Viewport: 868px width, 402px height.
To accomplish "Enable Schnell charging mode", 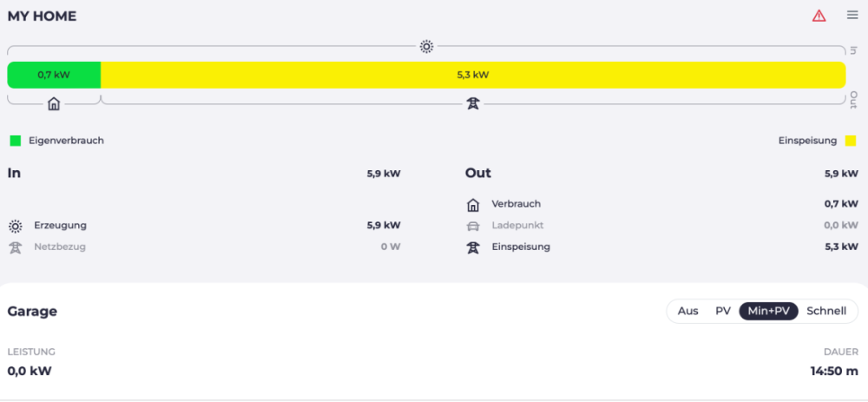I will 826,311.
